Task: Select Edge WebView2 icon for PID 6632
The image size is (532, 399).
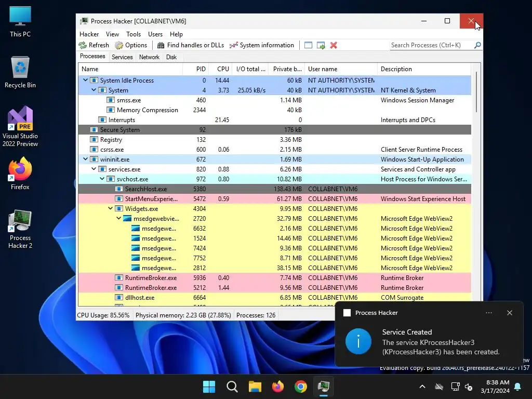Action: (x=136, y=229)
